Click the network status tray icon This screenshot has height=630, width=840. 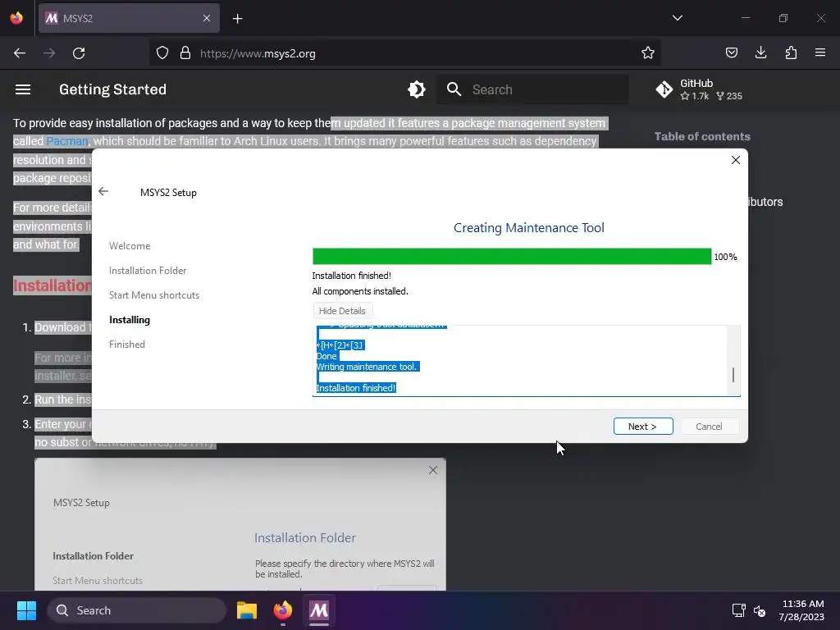pos(739,610)
